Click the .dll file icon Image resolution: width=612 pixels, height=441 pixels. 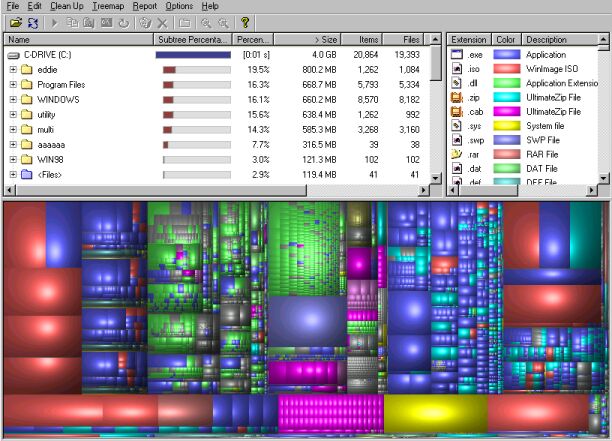pyautogui.click(x=457, y=83)
